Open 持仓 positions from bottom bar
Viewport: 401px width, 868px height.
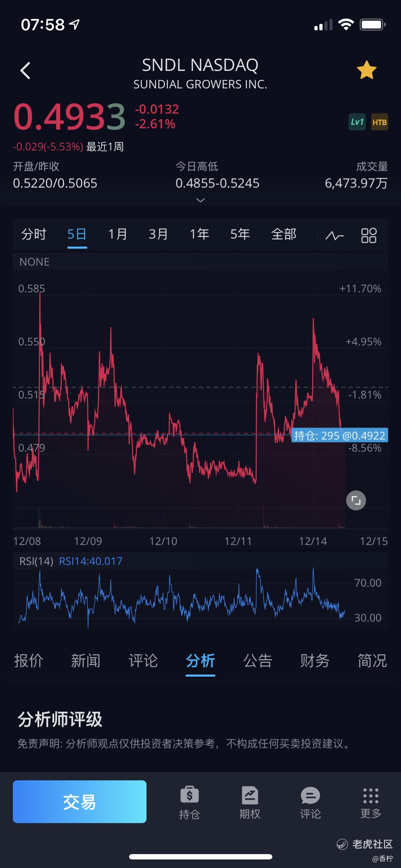coord(189,803)
